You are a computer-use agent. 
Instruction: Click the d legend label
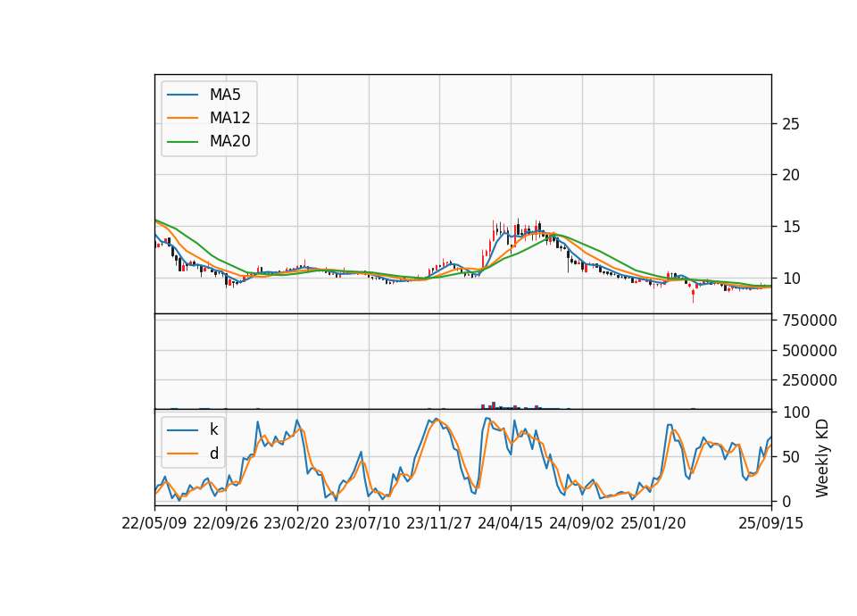pos(213,454)
